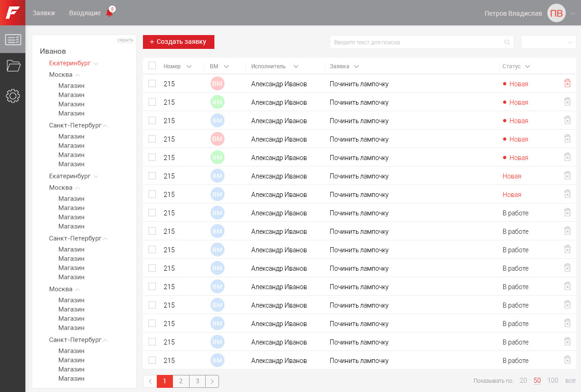Click the notification bell icon
Screen dimensions: 581x392
click(109, 13)
